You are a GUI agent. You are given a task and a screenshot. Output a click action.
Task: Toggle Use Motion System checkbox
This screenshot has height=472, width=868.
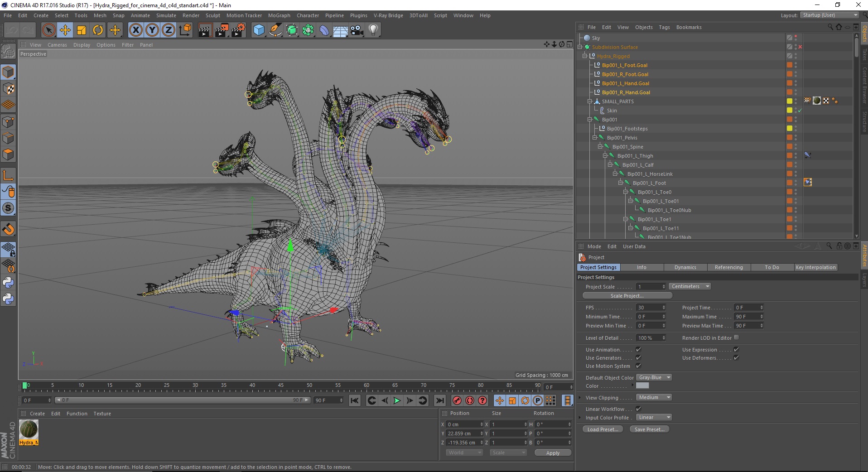(638, 366)
